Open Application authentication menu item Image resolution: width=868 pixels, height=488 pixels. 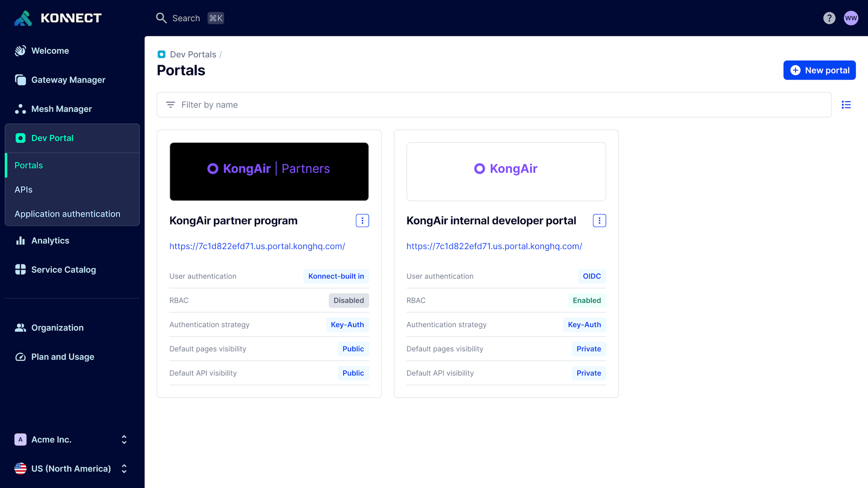[x=67, y=214]
